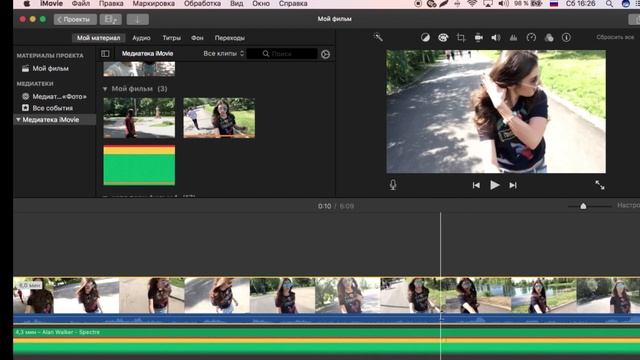Select the crop tool

click(461, 38)
